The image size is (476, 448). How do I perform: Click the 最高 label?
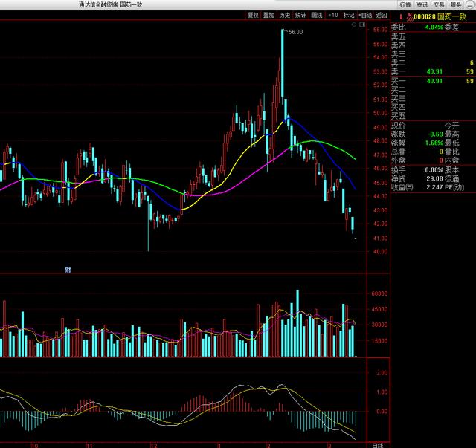tap(451, 134)
